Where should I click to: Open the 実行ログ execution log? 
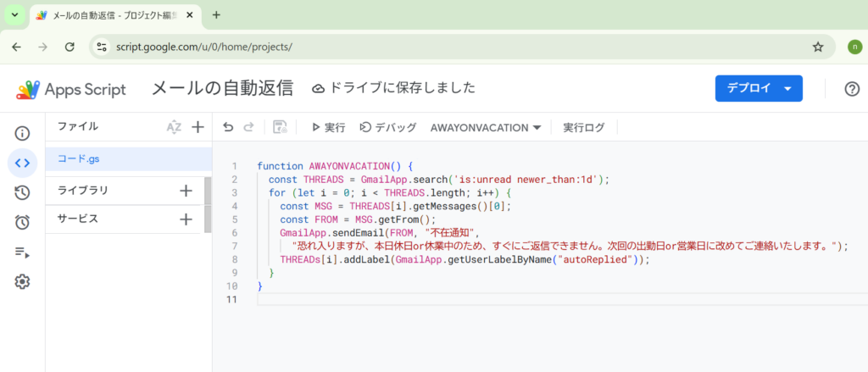pyautogui.click(x=584, y=127)
